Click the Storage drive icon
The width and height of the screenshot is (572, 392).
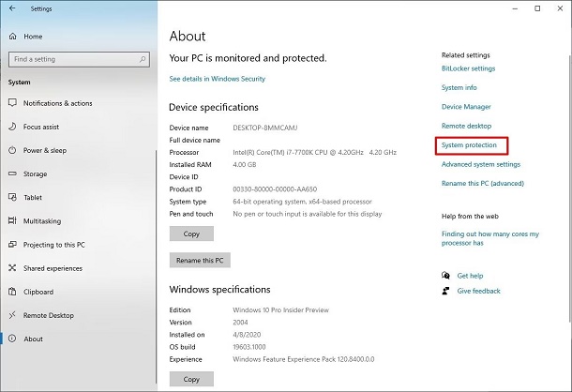click(12, 173)
